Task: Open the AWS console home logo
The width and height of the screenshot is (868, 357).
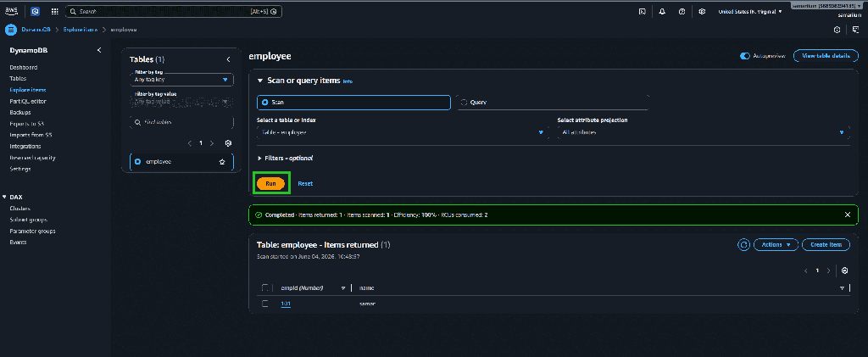Action: (x=12, y=11)
